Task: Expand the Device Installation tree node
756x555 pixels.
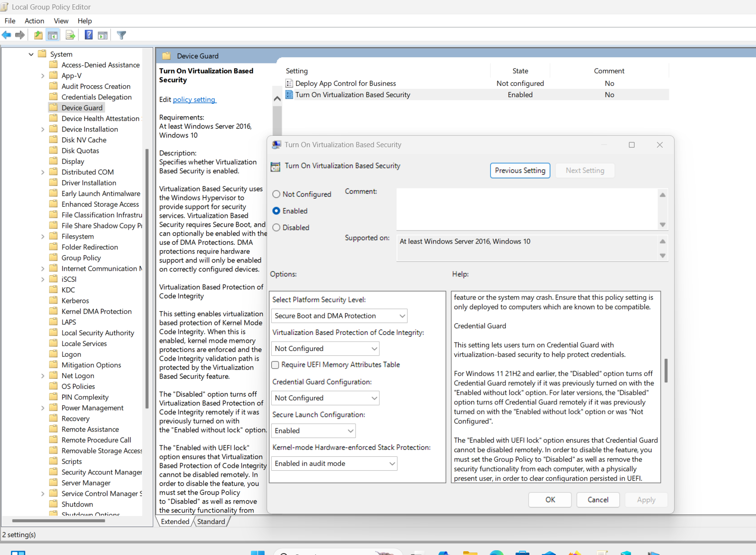Action: click(x=42, y=129)
